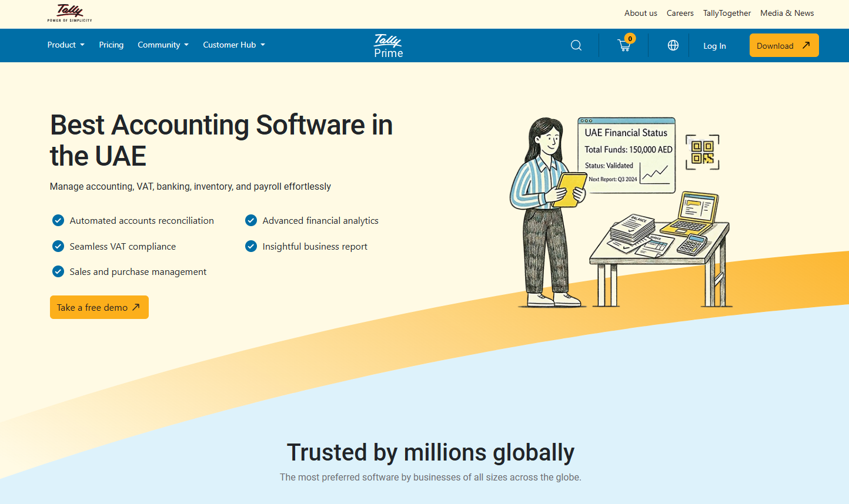
Task: Click the 'Insightful business report' text
Action: point(315,246)
